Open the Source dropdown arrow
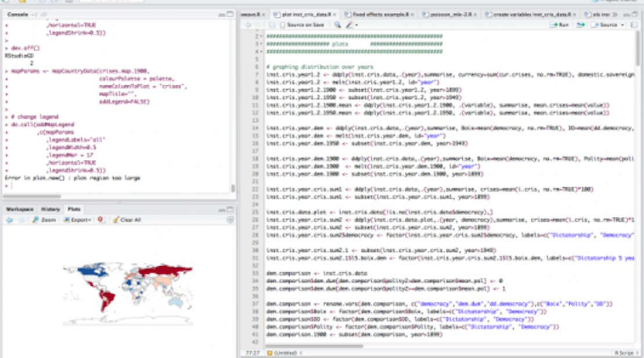 [x=623, y=25]
